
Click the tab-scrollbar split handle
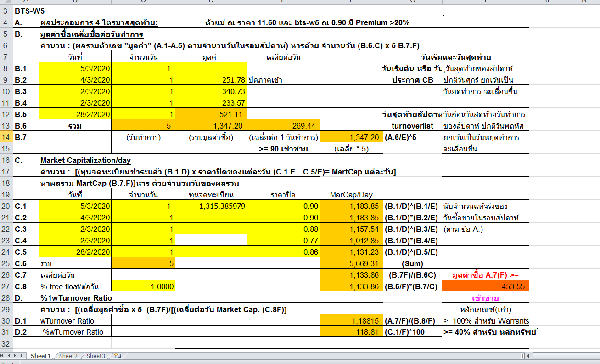522,356
